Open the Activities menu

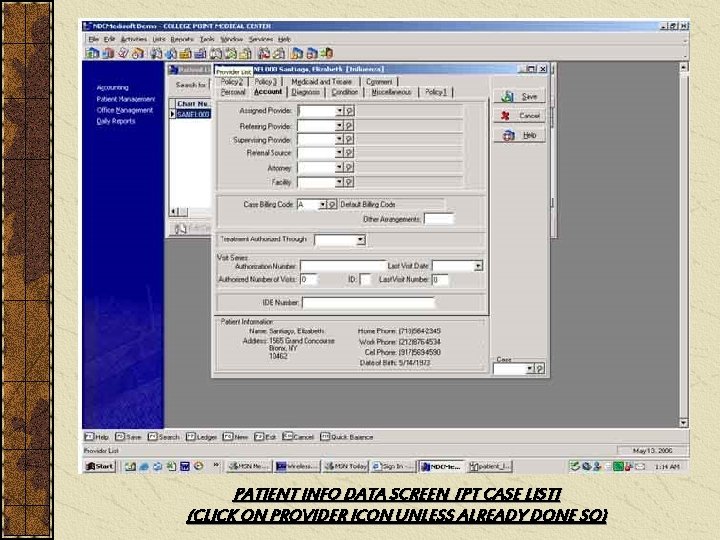(134, 39)
